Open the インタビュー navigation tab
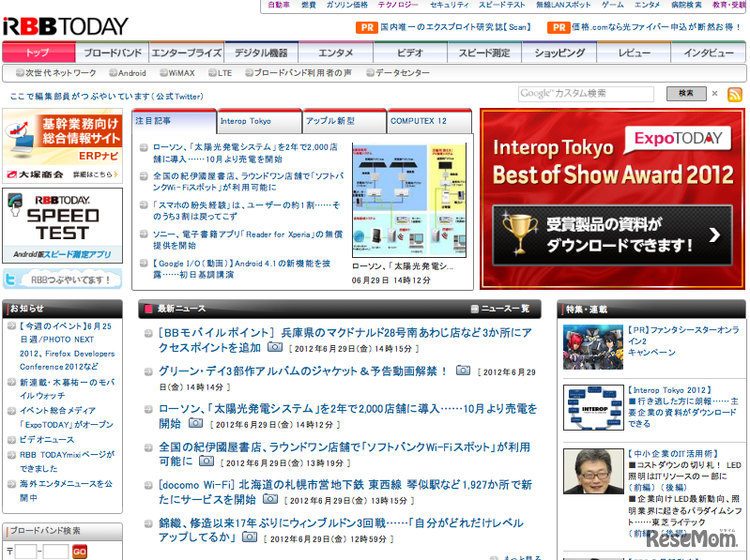Viewport: 750px width, 560px height. [709, 53]
